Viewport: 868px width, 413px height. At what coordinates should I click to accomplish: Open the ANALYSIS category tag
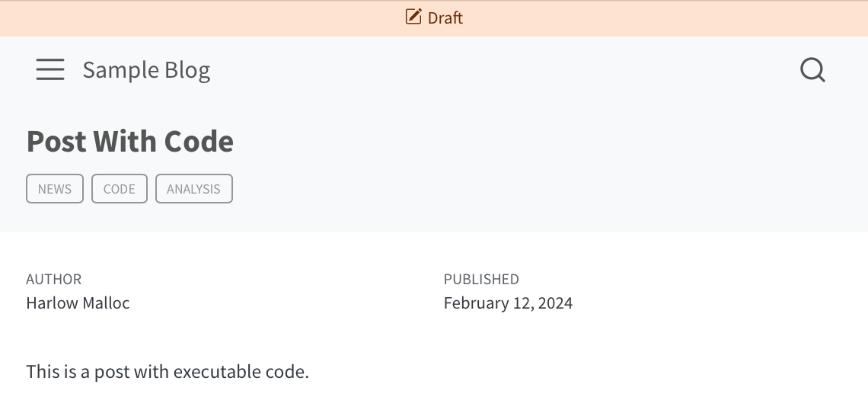pyautogui.click(x=193, y=189)
